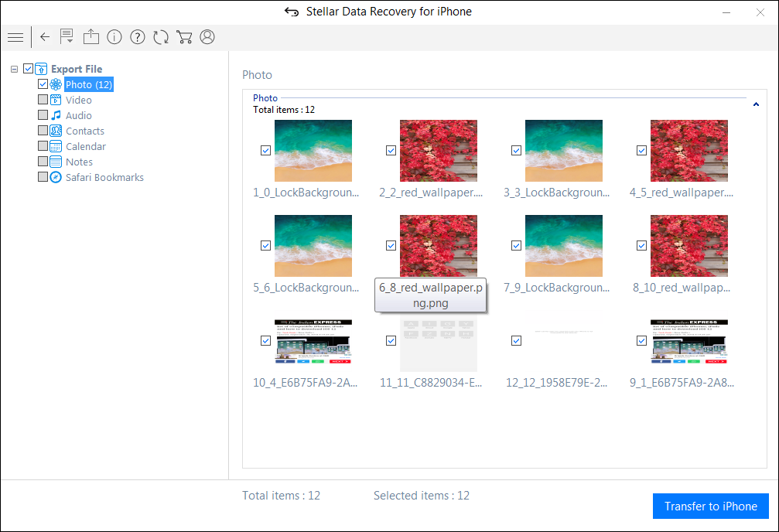Check the Contacts checkbox
The width and height of the screenshot is (779, 532).
(x=43, y=130)
